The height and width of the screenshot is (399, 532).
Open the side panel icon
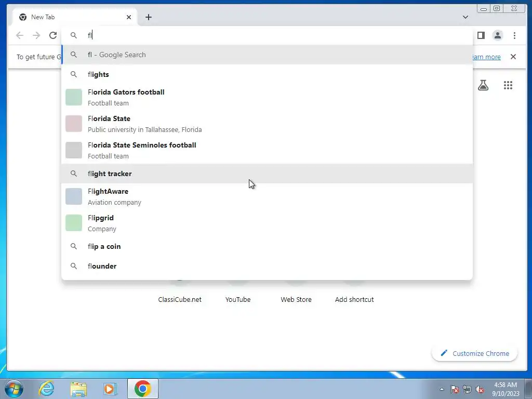[481, 35]
